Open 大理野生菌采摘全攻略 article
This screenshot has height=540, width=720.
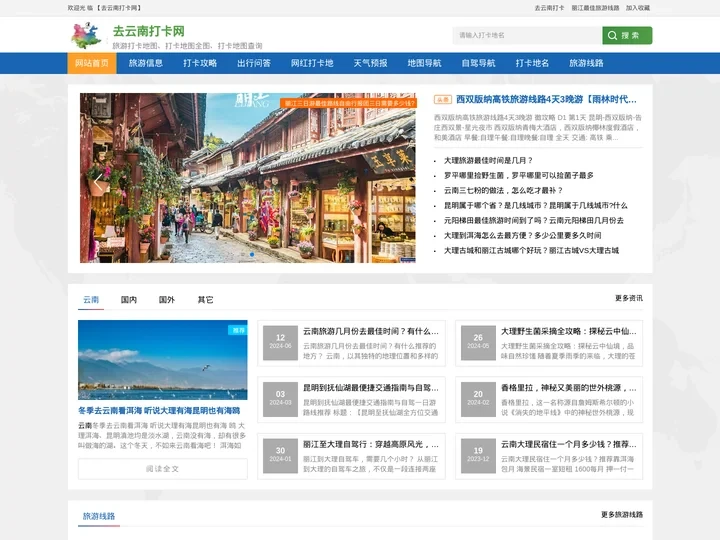568,331
